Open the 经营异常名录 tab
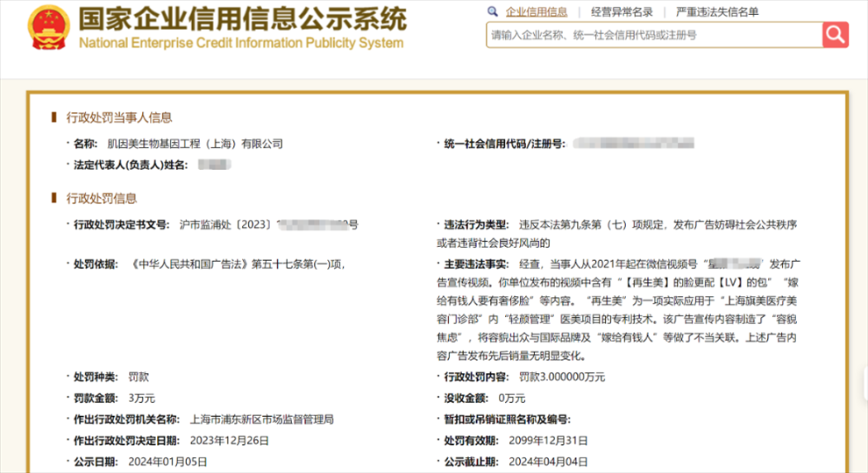 click(x=622, y=12)
